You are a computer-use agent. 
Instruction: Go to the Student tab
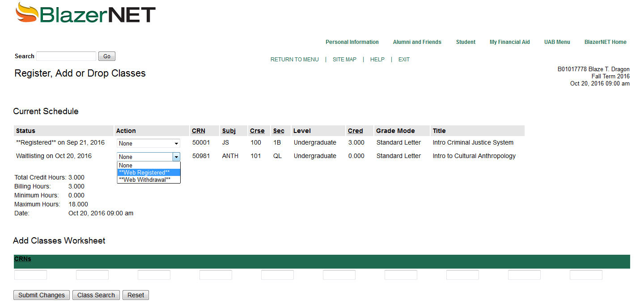tap(466, 42)
